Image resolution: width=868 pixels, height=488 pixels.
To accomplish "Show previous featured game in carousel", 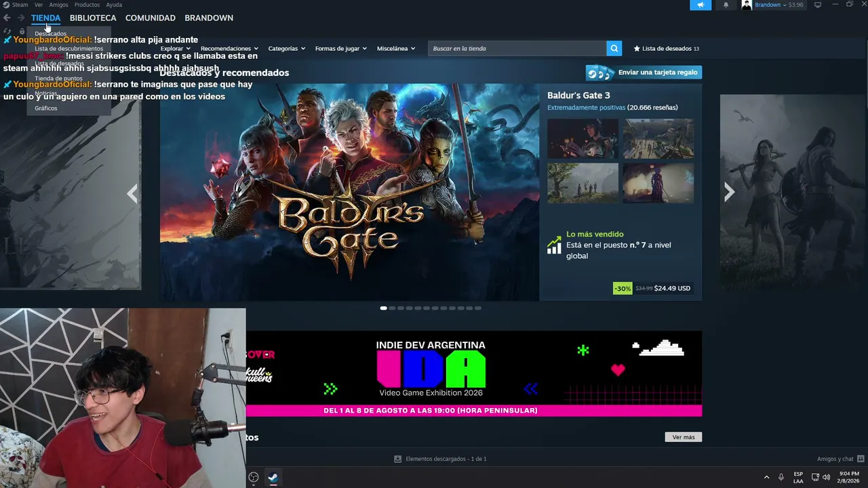I will 132,193.
